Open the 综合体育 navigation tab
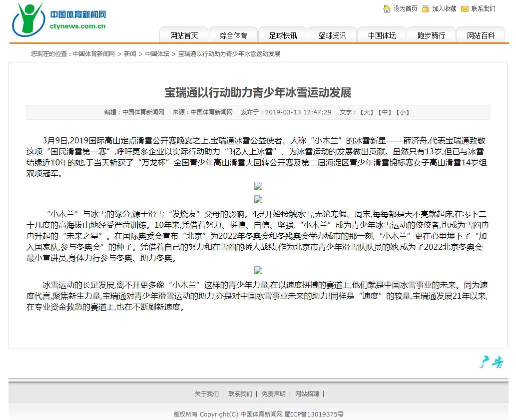The width and height of the screenshot is (516, 420). [x=233, y=35]
